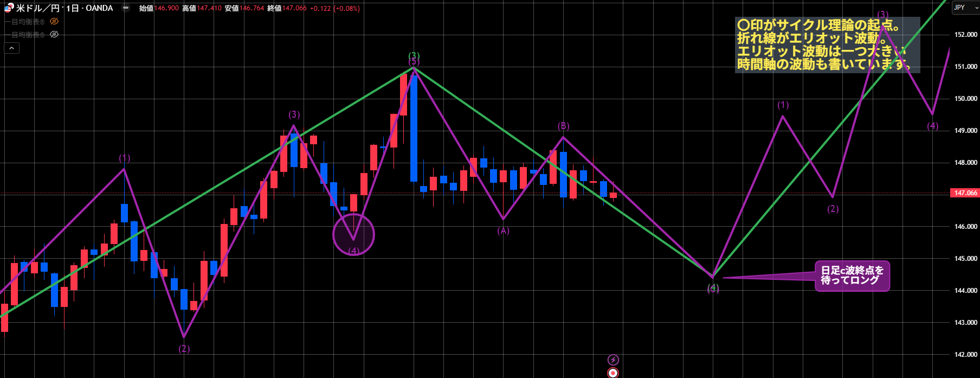Click the purple (A) wave label
The image size is (980, 378).
[504, 231]
